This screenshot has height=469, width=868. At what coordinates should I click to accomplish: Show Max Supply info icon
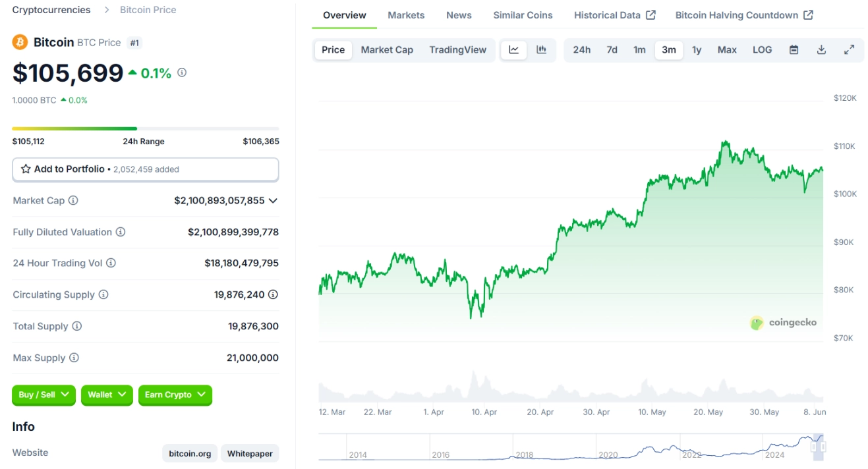[74, 358]
